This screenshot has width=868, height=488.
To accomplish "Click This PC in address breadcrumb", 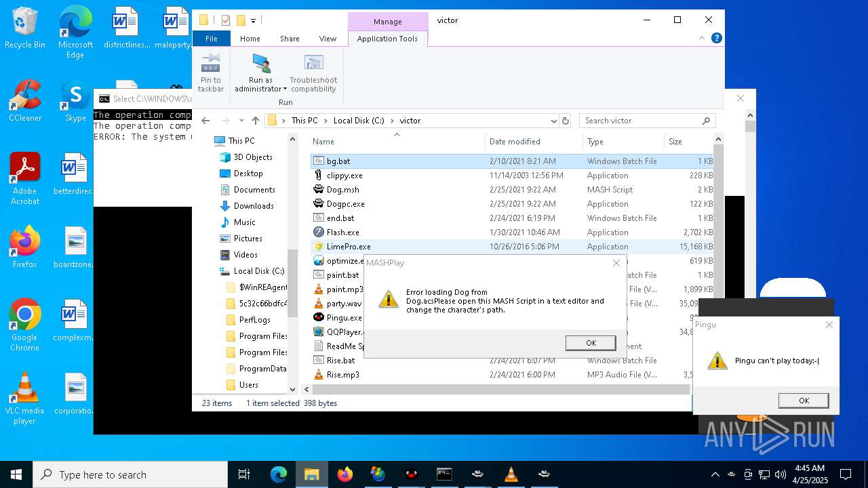I will coord(304,121).
